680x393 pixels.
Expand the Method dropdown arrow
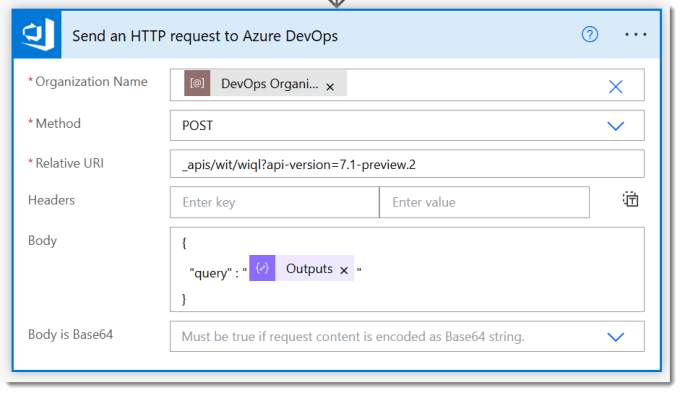pos(615,126)
